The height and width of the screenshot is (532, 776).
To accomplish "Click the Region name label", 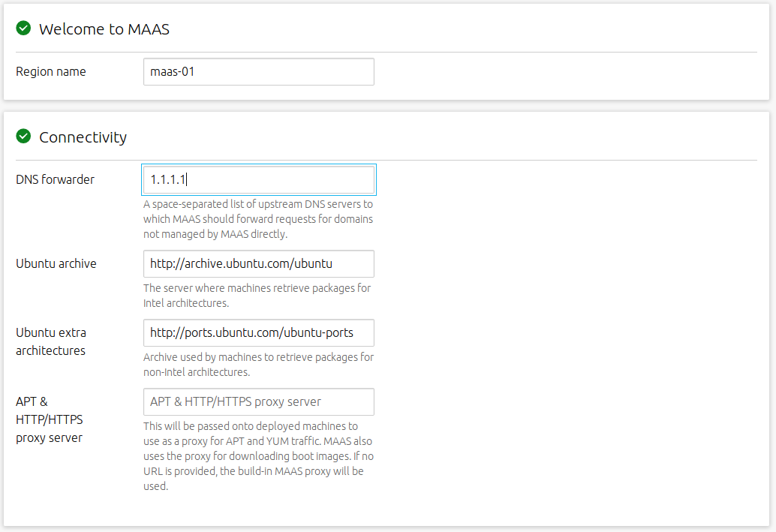I will click(x=50, y=71).
